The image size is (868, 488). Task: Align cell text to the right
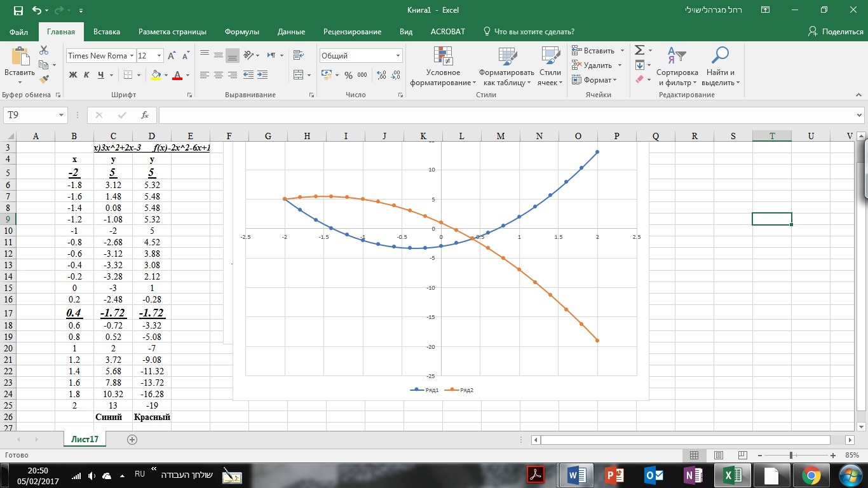click(x=233, y=75)
